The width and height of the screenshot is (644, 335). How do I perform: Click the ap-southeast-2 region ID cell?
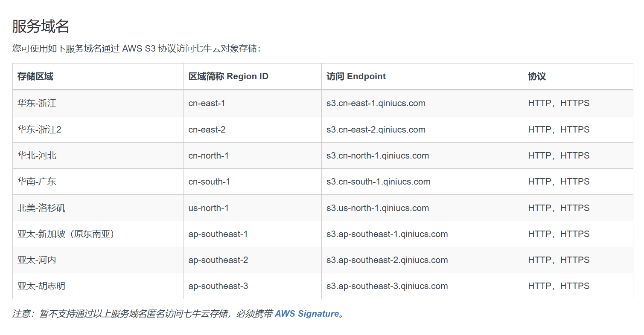click(218, 260)
